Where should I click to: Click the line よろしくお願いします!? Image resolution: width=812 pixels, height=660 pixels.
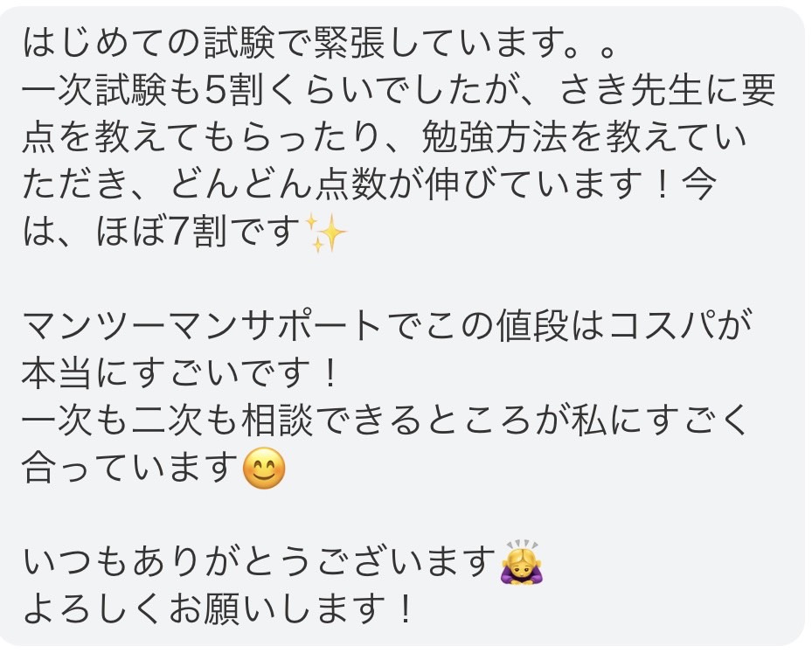(218, 609)
